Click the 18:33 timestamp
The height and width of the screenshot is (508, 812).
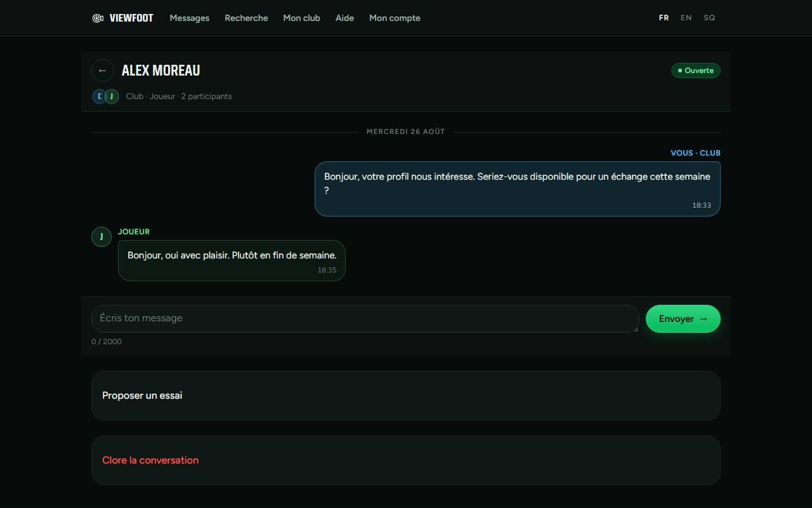click(x=702, y=205)
